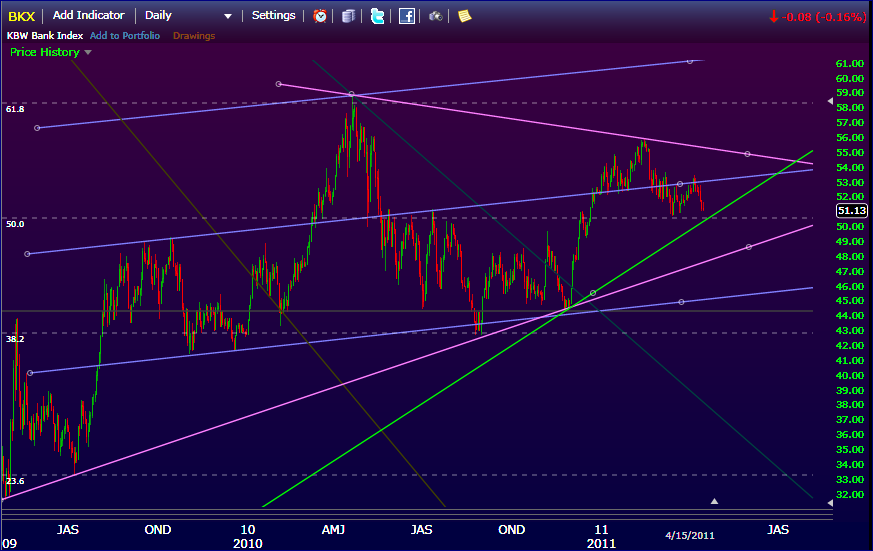
Task: Click the arrow marker beside 58.00 price
Action: (x=830, y=101)
